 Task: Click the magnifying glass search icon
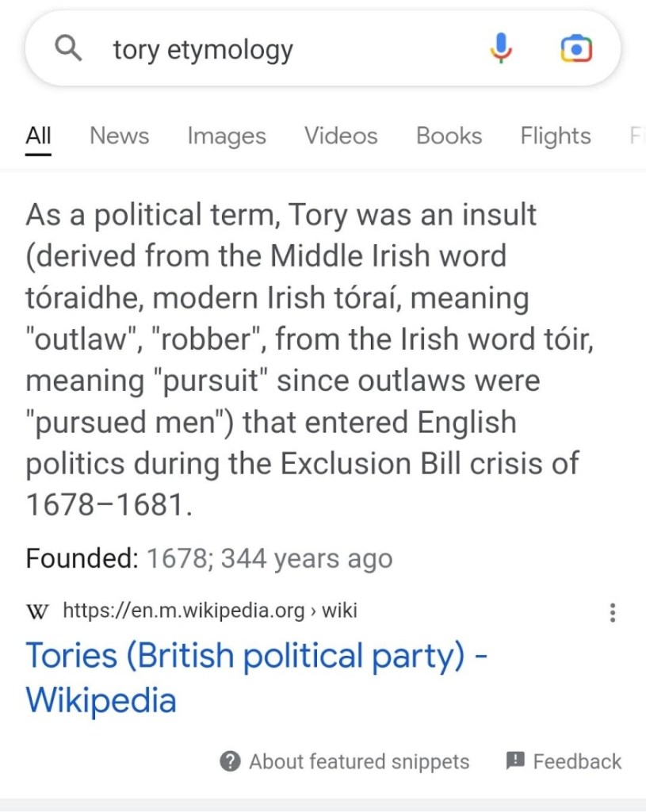point(70,50)
